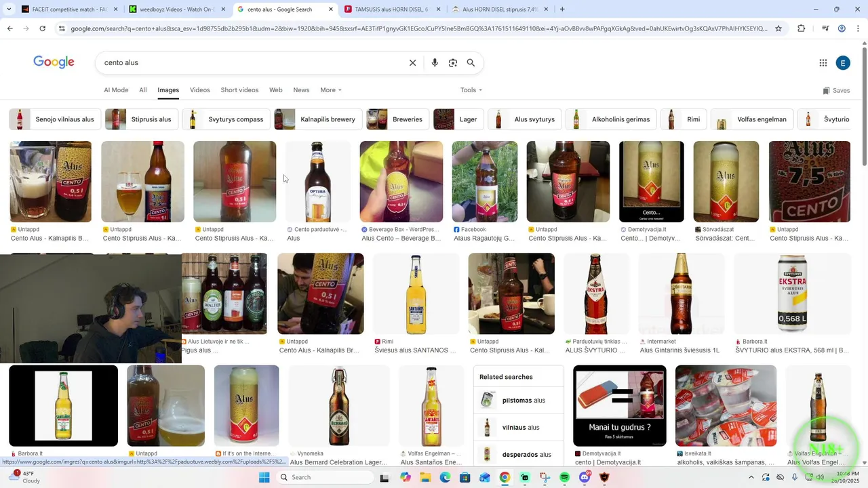Switch to the Web results tab

(276, 90)
